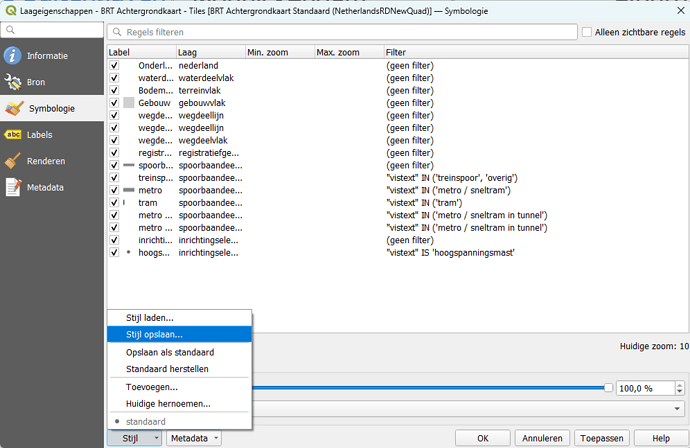Choose Standaard herstellen
Viewport: 690px width, 448px height.
[180, 369]
